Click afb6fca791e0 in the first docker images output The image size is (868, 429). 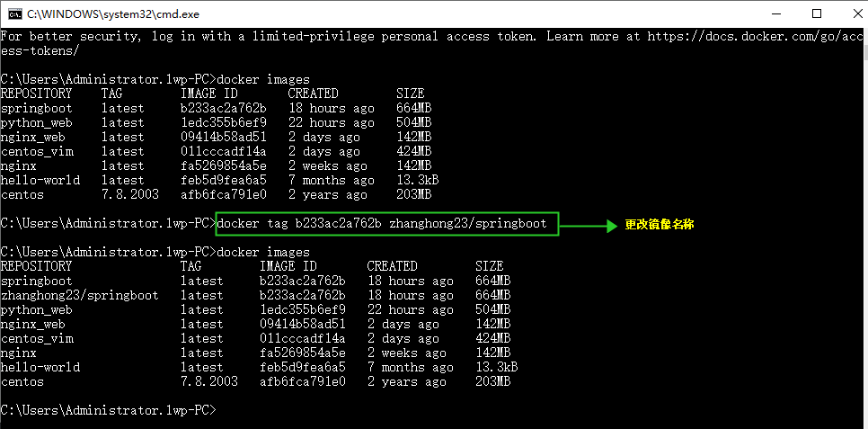pyautogui.click(x=223, y=195)
